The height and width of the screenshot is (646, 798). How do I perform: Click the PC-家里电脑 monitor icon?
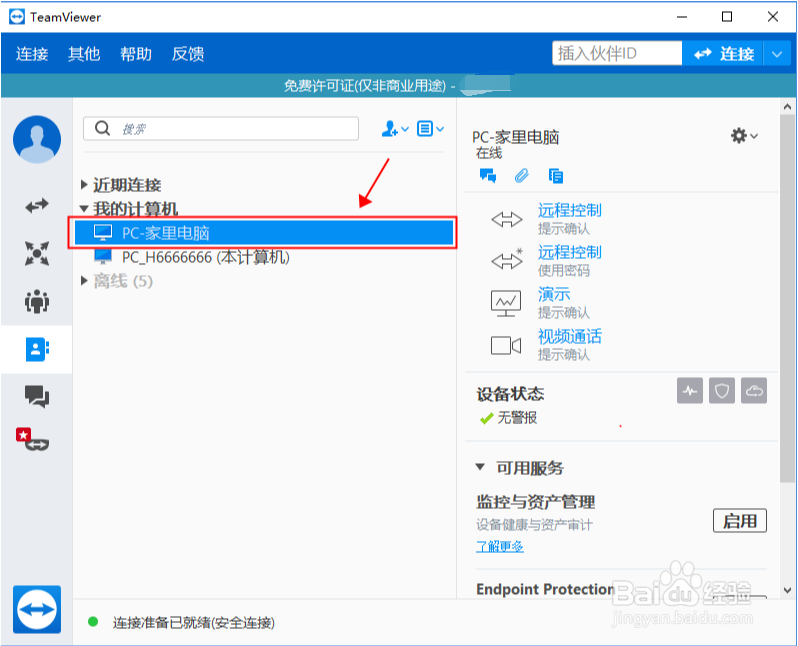[103, 233]
